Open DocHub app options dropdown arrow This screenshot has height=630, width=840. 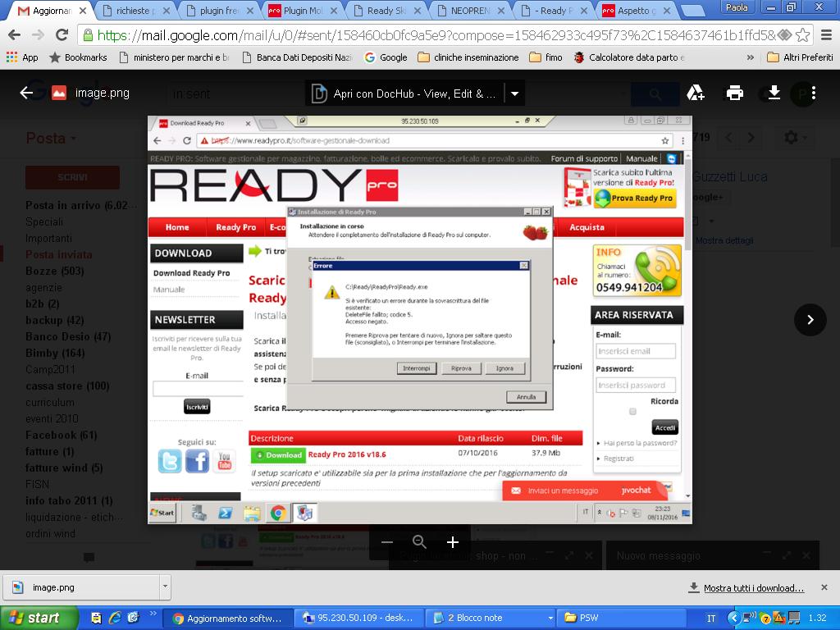click(x=514, y=94)
